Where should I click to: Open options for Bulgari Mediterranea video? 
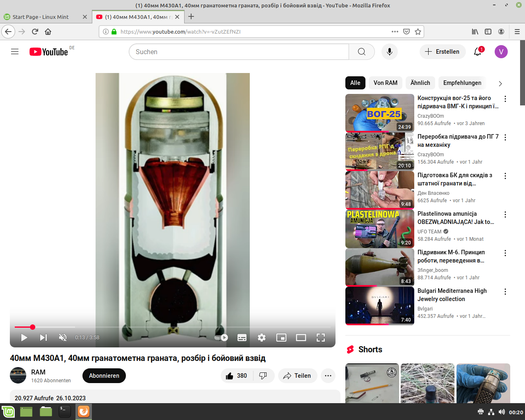[x=505, y=292]
